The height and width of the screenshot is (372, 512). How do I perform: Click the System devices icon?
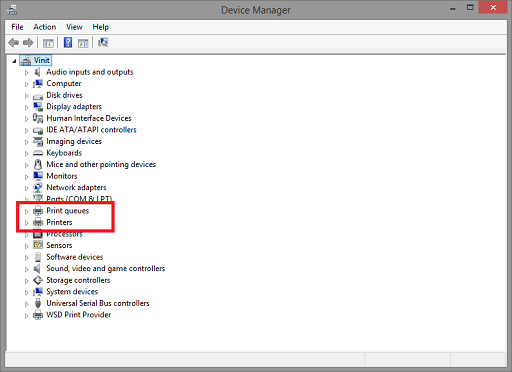tap(38, 292)
